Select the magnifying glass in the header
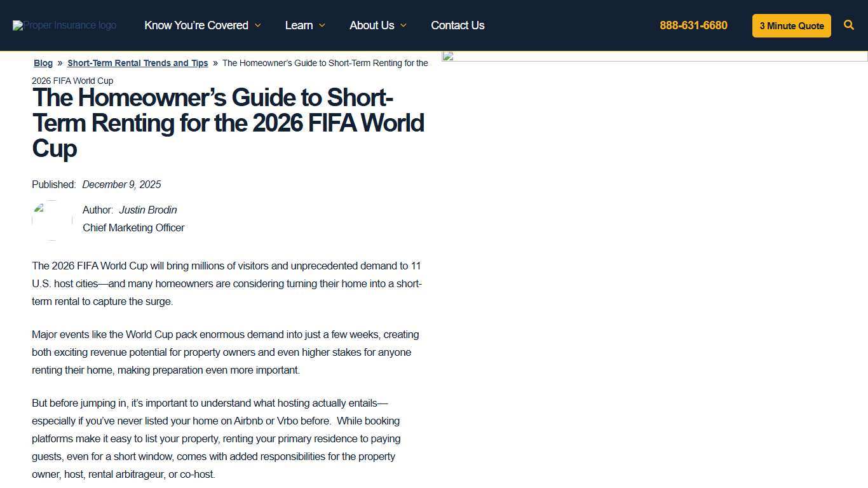The width and height of the screenshot is (868, 488). pos(849,25)
